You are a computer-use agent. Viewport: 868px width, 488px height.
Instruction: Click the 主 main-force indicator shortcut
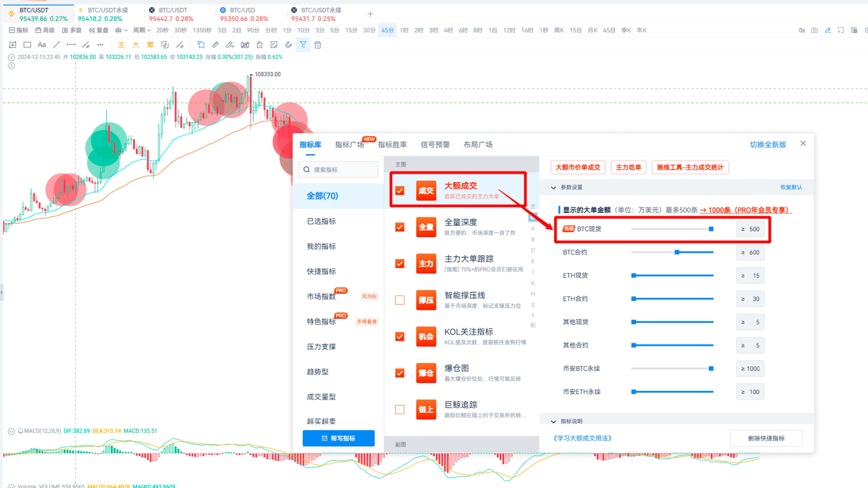click(121, 45)
